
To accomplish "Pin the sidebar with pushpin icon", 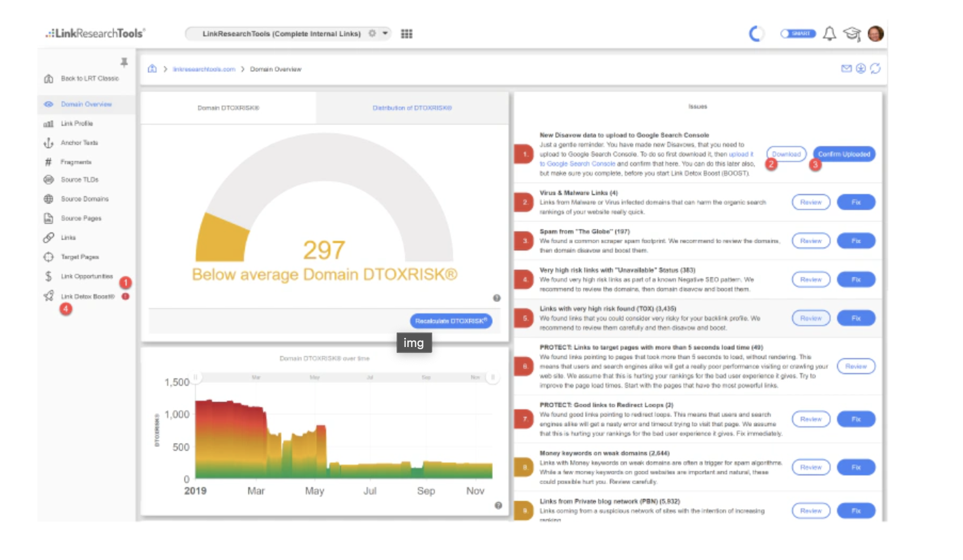I will [x=124, y=62].
